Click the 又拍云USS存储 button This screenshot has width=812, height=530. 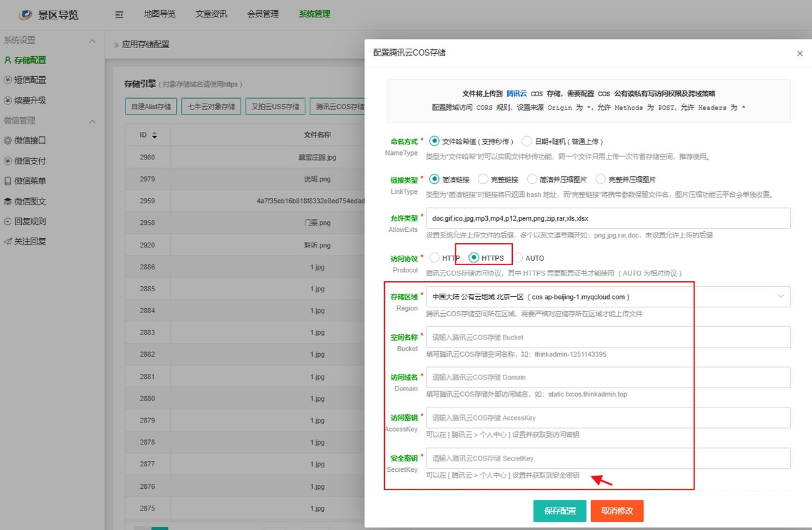point(275,107)
